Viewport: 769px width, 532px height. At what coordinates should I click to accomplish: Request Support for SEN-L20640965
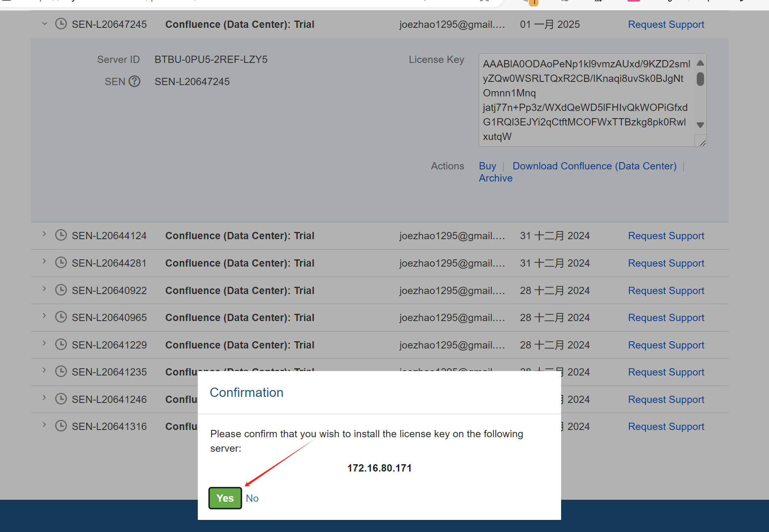[666, 318]
